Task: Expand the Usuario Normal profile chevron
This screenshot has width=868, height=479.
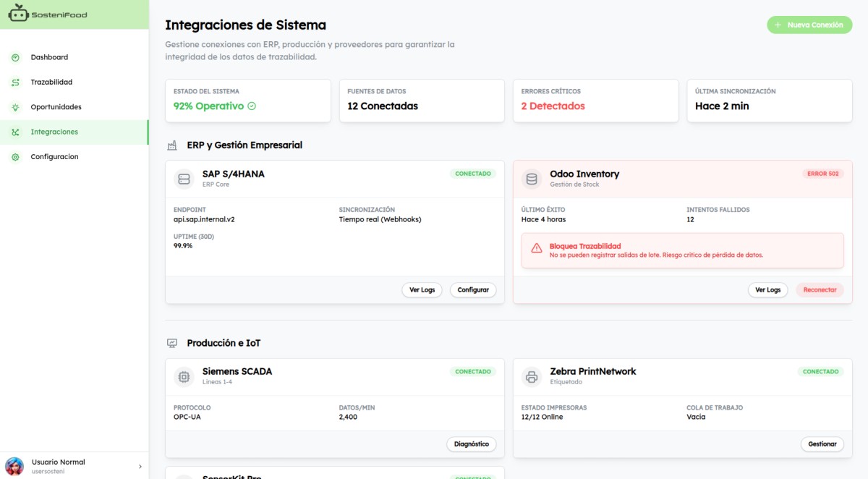Action: click(x=139, y=466)
